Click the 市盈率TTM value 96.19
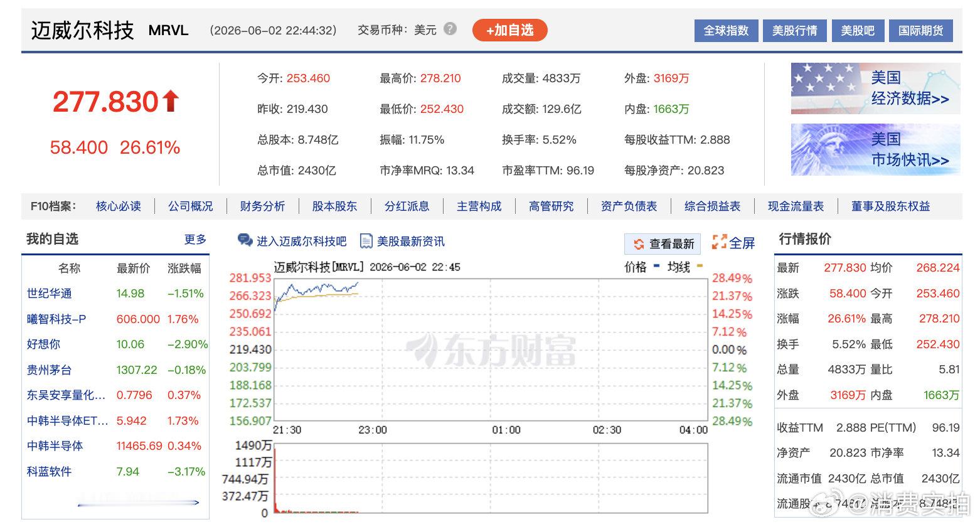The width and height of the screenshot is (980, 527). point(580,171)
